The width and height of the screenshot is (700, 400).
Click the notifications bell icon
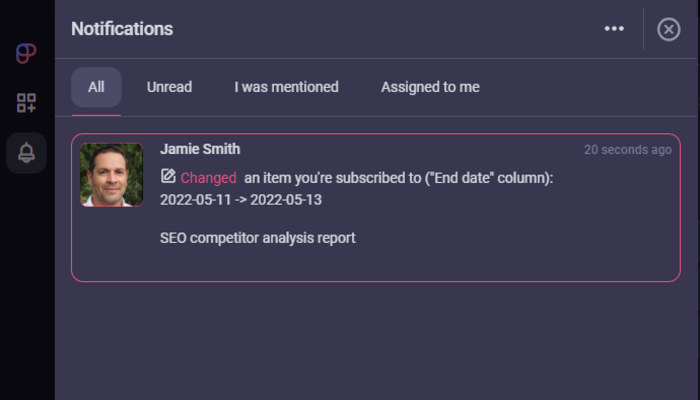click(x=27, y=153)
